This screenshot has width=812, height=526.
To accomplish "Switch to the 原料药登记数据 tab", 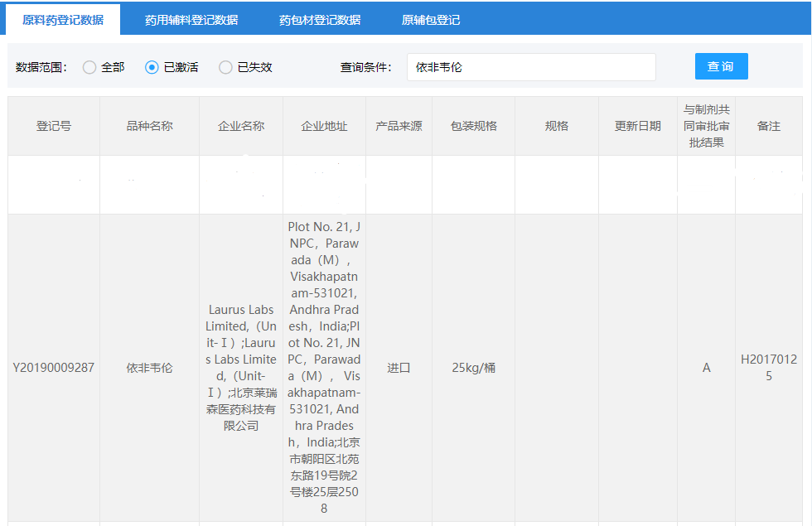I will [x=63, y=20].
